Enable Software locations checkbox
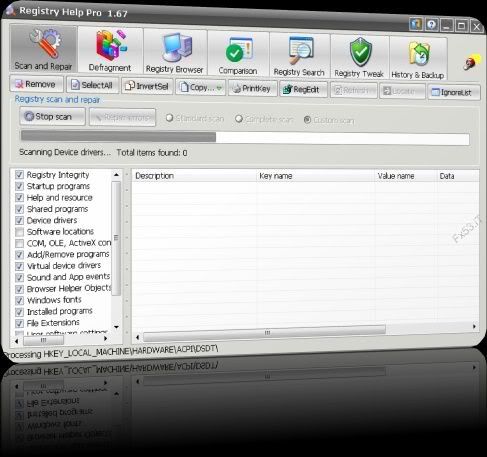 pos(19,232)
